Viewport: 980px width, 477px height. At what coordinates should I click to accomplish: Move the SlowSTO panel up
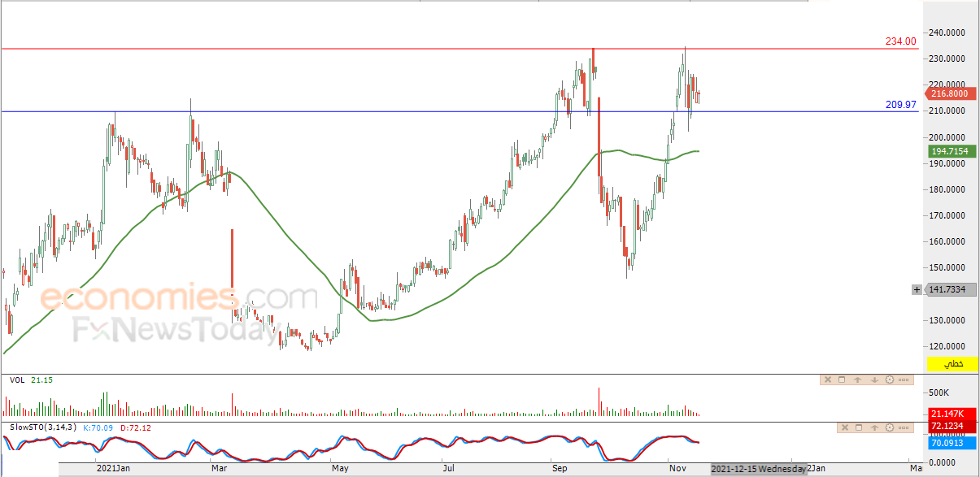[873, 427]
